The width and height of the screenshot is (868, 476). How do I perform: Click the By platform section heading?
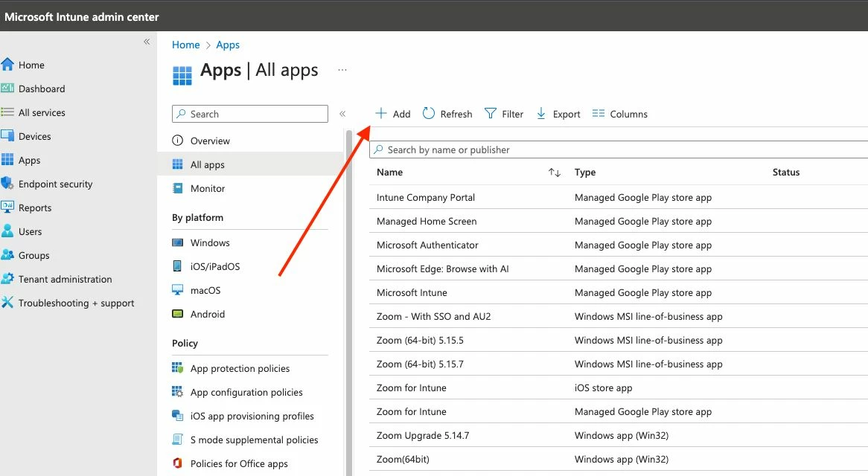[x=197, y=217]
